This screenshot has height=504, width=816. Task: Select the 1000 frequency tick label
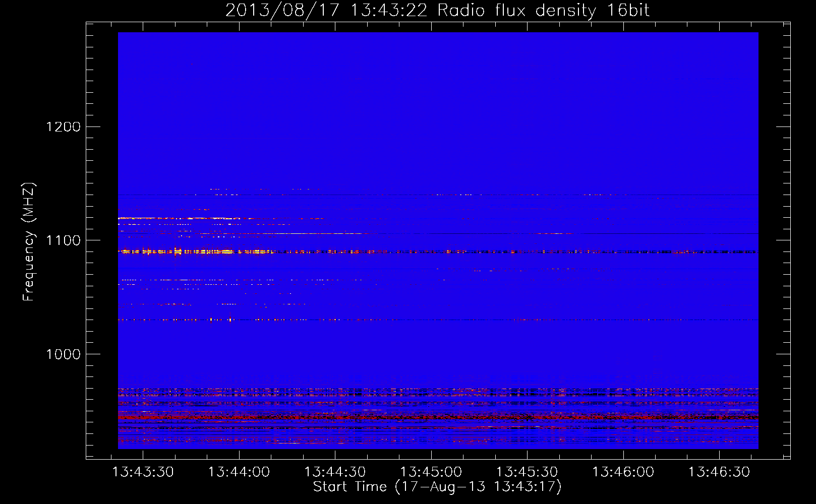(x=63, y=354)
